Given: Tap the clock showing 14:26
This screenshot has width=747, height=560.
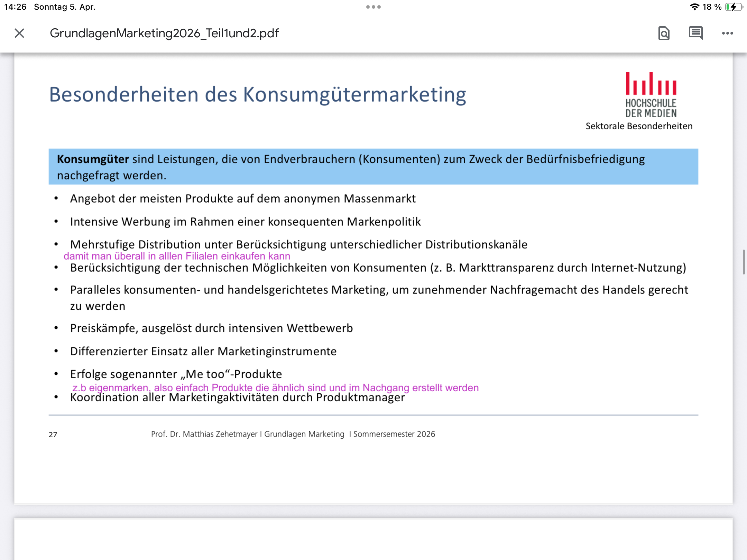Looking at the screenshot, I should [15, 7].
